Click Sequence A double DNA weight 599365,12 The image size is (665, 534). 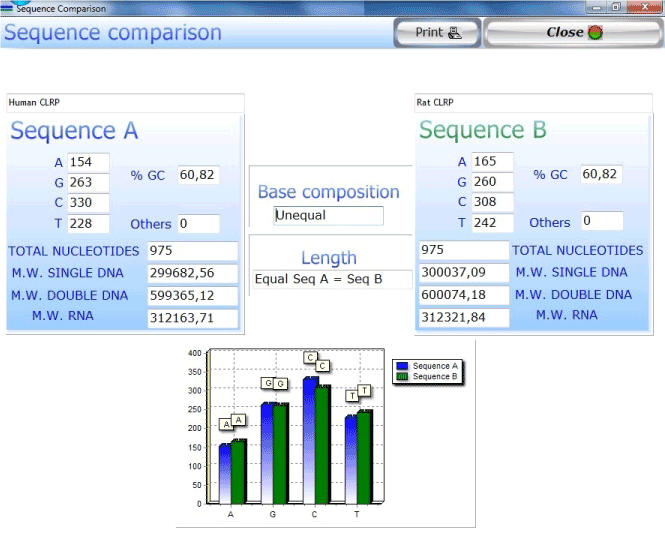point(193,296)
